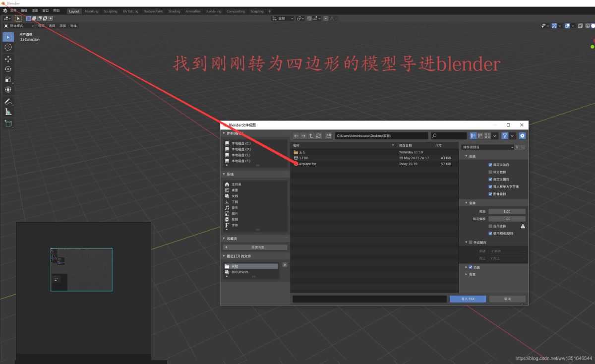595x364 pixels.
Task: Toggle 自定义属性 checkbox
Action: click(x=490, y=180)
